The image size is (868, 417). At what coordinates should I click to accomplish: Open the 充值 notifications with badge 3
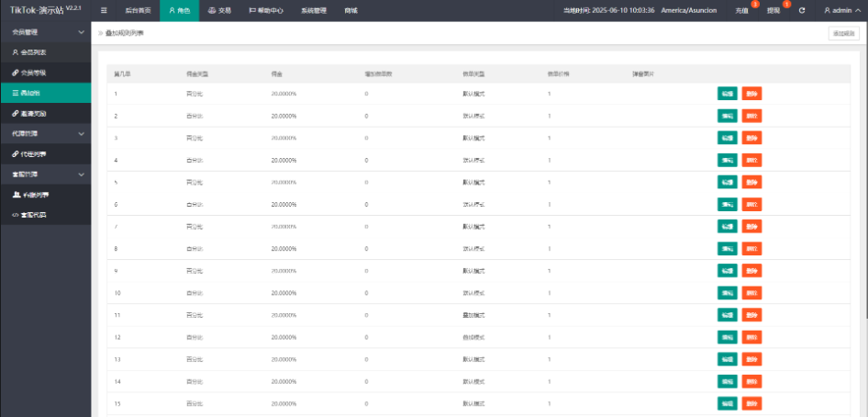[x=743, y=10]
